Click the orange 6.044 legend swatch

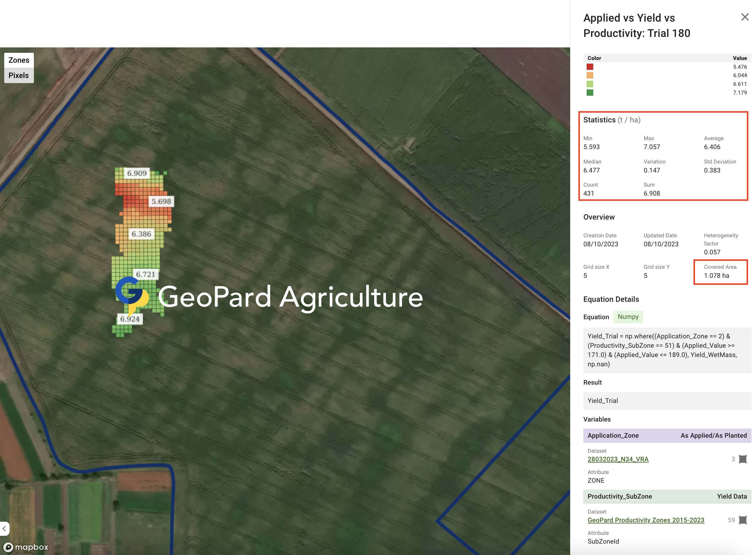coord(590,75)
